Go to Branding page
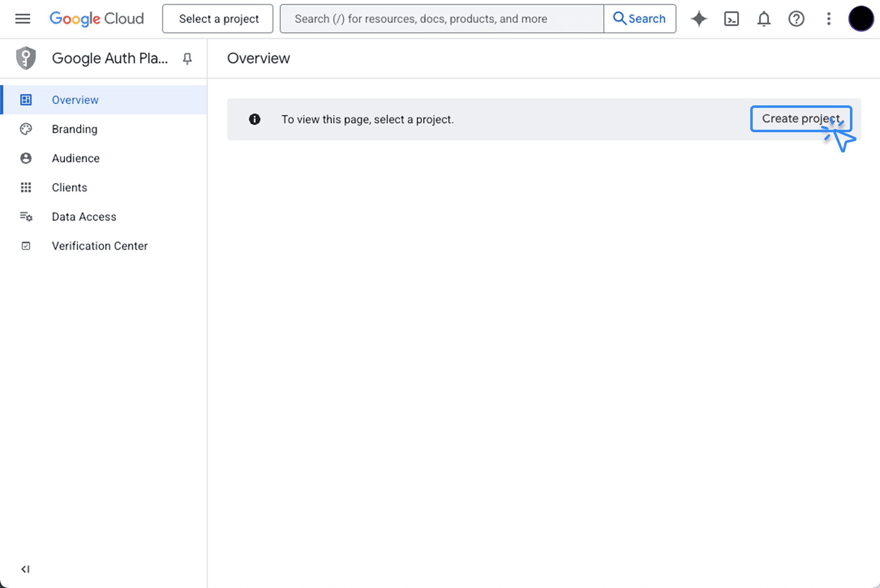 pos(75,129)
